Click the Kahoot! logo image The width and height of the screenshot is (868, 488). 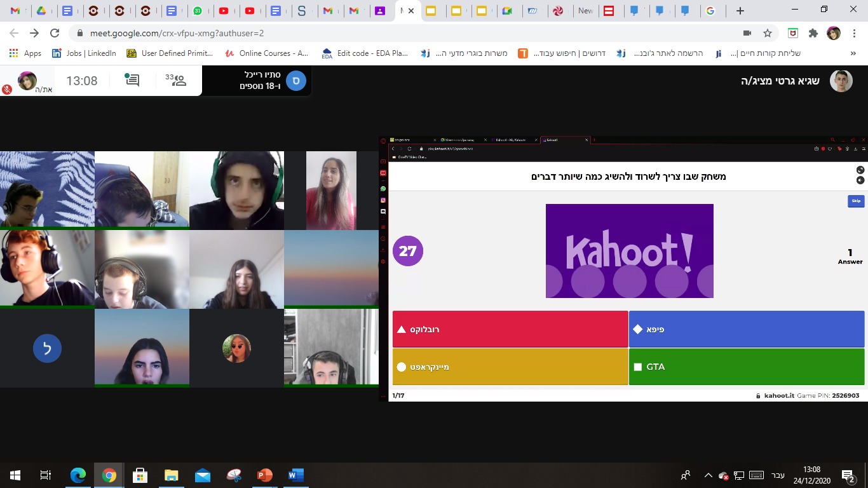click(x=629, y=250)
